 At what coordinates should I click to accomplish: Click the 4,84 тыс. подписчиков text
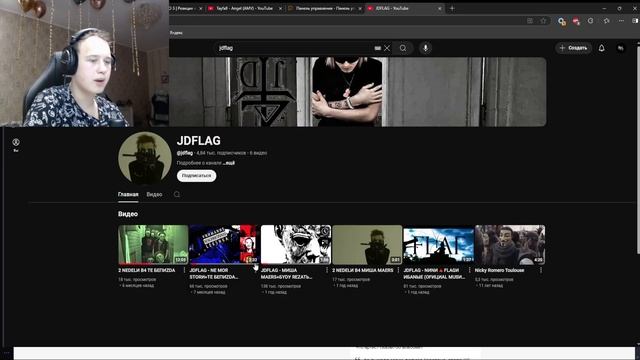221,153
